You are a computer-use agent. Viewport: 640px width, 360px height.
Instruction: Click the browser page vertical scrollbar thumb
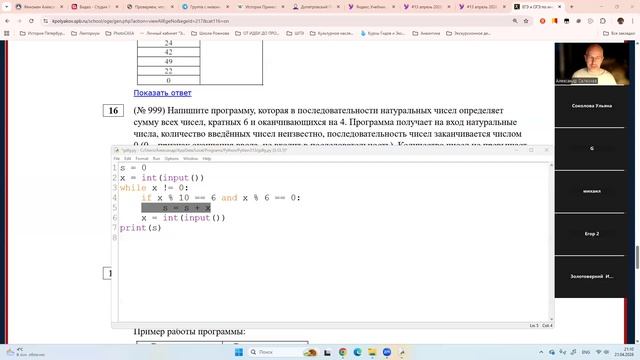click(x=637, y=257)
